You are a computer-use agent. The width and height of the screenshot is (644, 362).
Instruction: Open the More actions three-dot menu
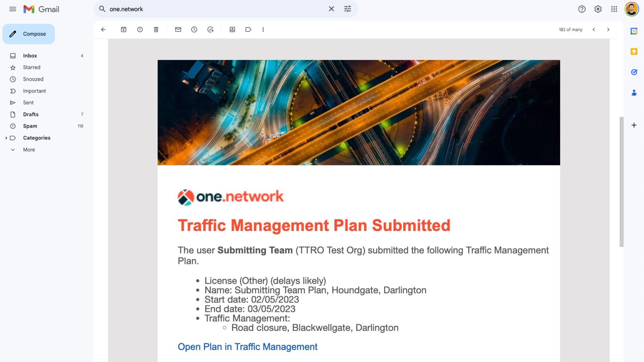pos(263,30)
